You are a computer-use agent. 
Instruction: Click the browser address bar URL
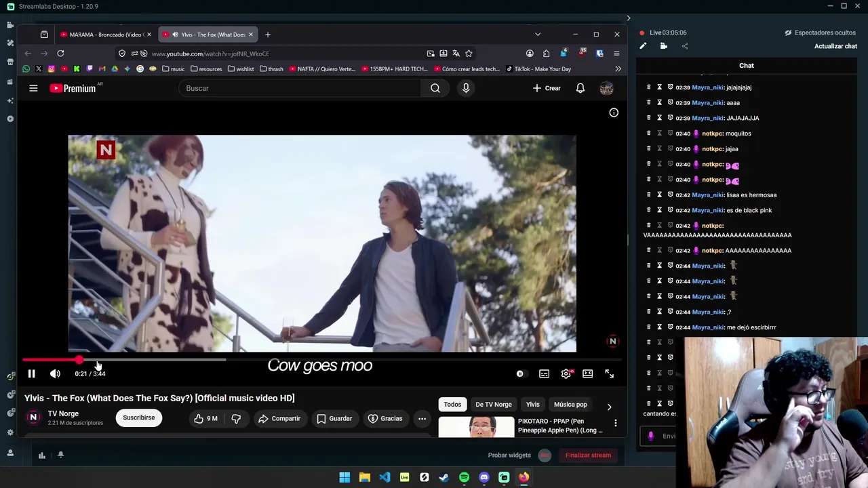tap(210, 54)
